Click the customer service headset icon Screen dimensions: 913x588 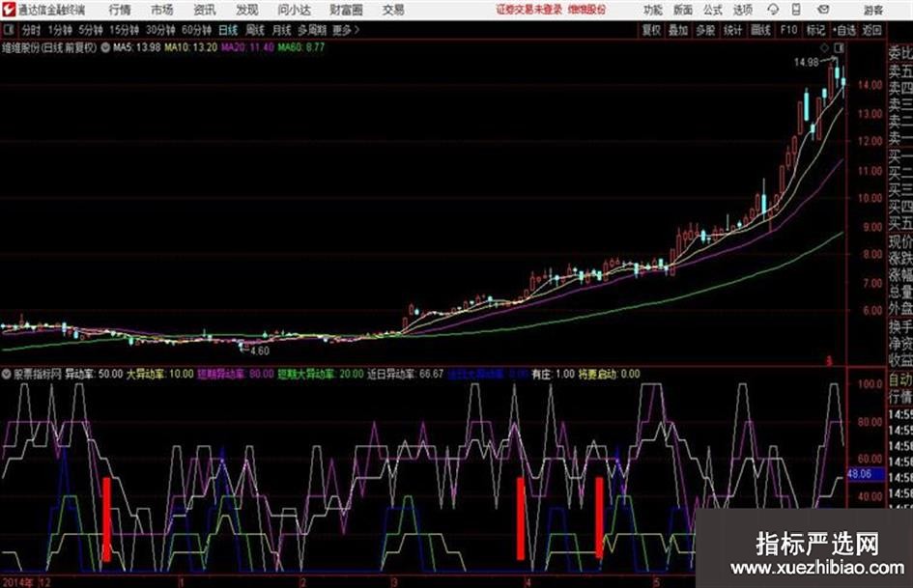[x=773, y=10]
